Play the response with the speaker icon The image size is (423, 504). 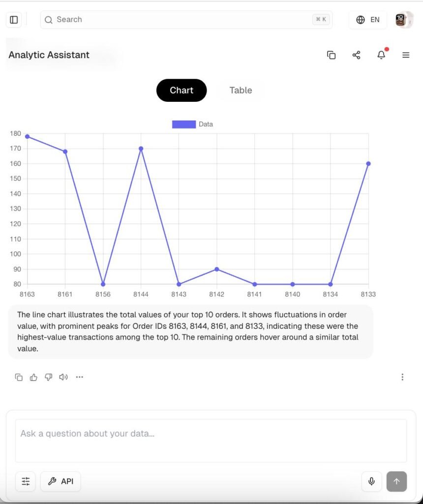[x=63, y=377]
